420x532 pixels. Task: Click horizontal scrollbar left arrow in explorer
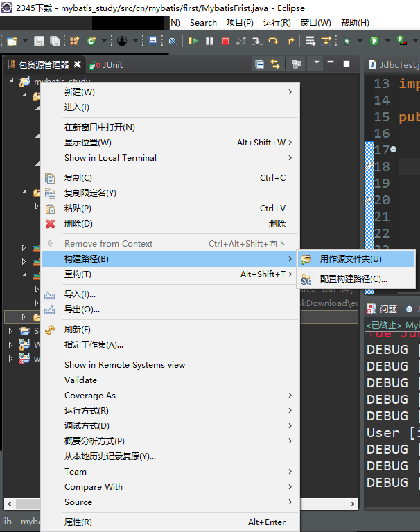click(x=10, y=504)
